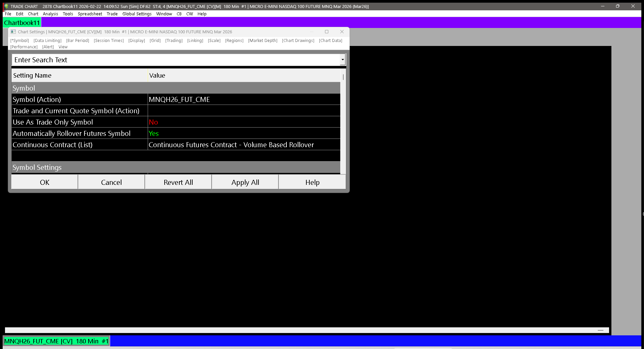Switch to the [Chart Data] tab

(x=331, y=40)
